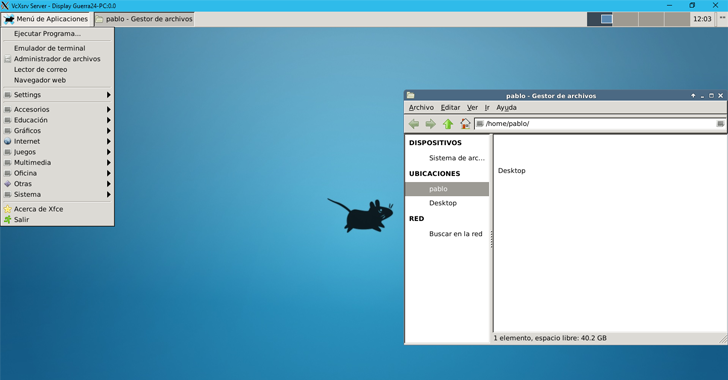Select Ejecutar Programa... entry
Screen dimensions: 728x380
click(57, 33)
